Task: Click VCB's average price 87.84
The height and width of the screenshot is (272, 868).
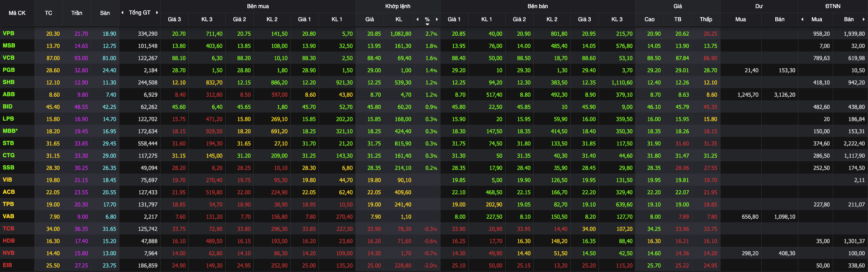Action: point(682,58)
